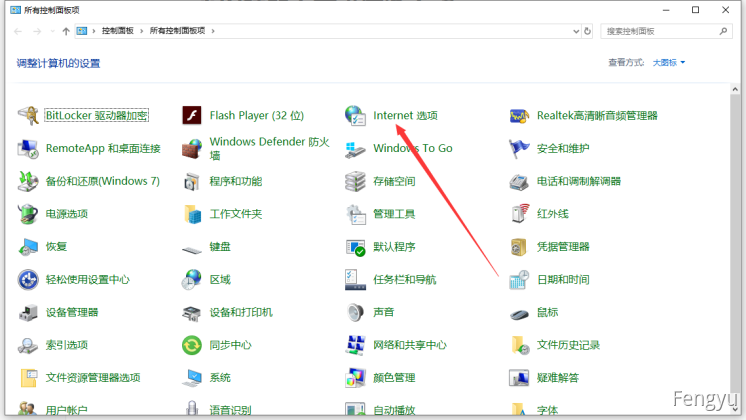Open 系统 computer icon
Screen dimensions: 746x420
pos(192,378)
